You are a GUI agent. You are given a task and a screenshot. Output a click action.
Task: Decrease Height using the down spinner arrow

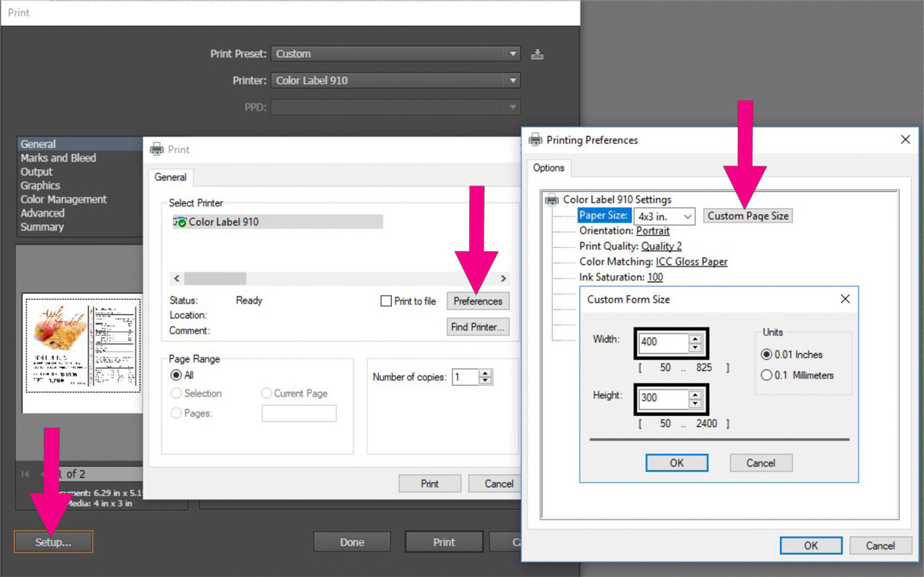[x=695, y=404]
